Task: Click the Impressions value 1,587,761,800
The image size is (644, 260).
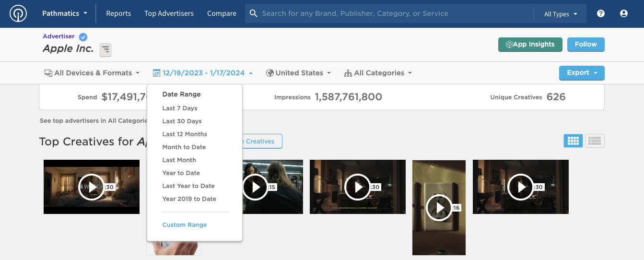Action: pyautogui.click(x=349, y=97)
